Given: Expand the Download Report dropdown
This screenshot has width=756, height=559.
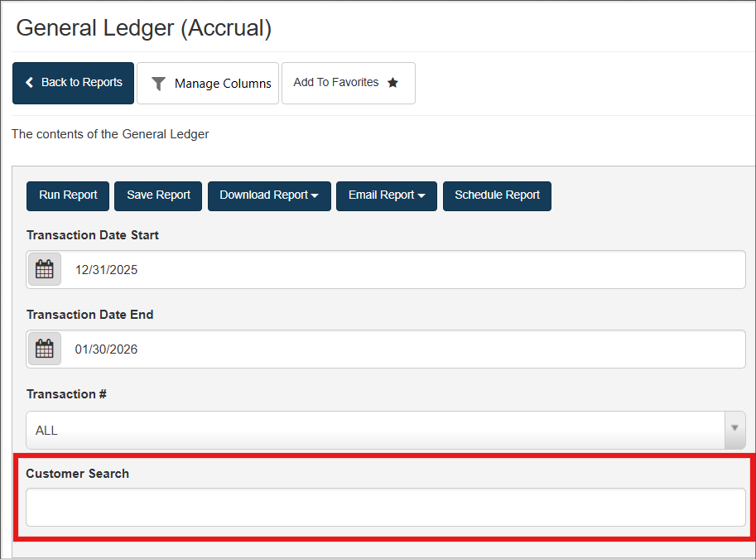Looking at the screenshot, I should (x=269, y=195).
